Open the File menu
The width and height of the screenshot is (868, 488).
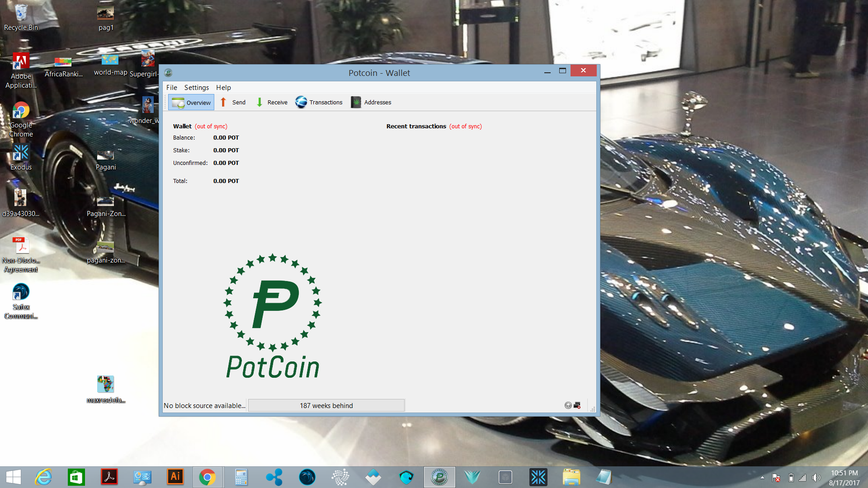coord(172,87)
